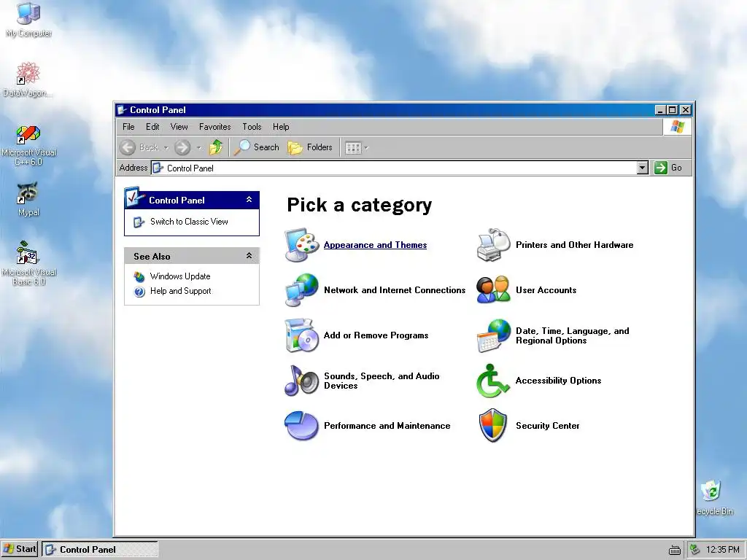Image resolution: width=747 pixels, height=560 pixels.
Task: Click the keyboard icon in system tray
Action: tap(675, 550)
